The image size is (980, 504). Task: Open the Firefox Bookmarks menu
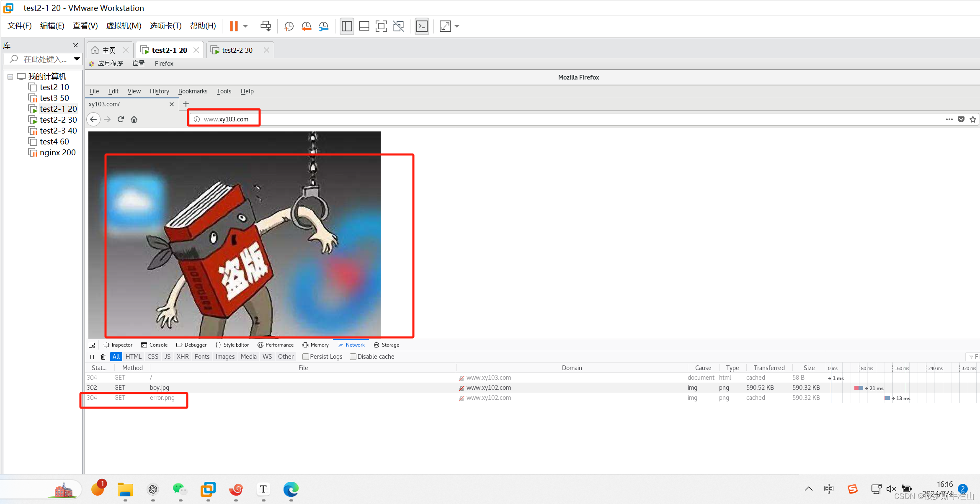(x=193, y=91)
